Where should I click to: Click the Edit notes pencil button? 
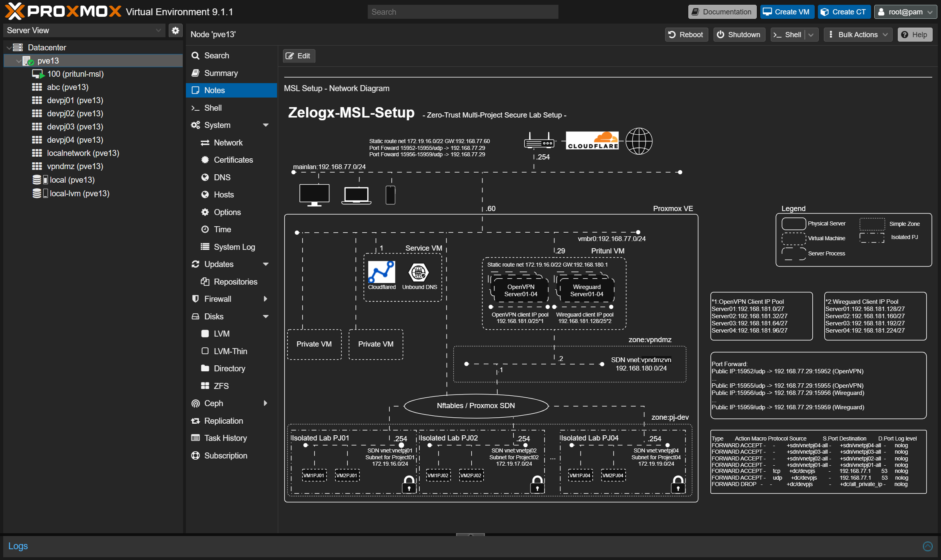(299, 56)
